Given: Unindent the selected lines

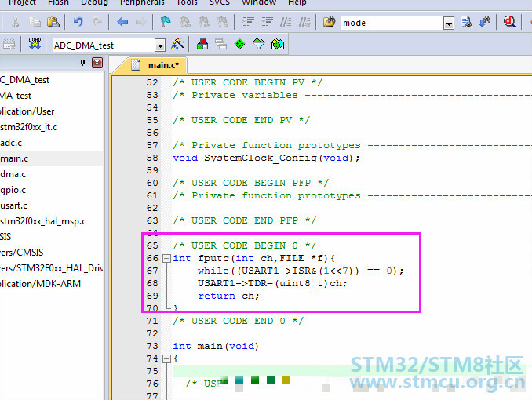Looking at the screenshot, I should pos(267,23).
